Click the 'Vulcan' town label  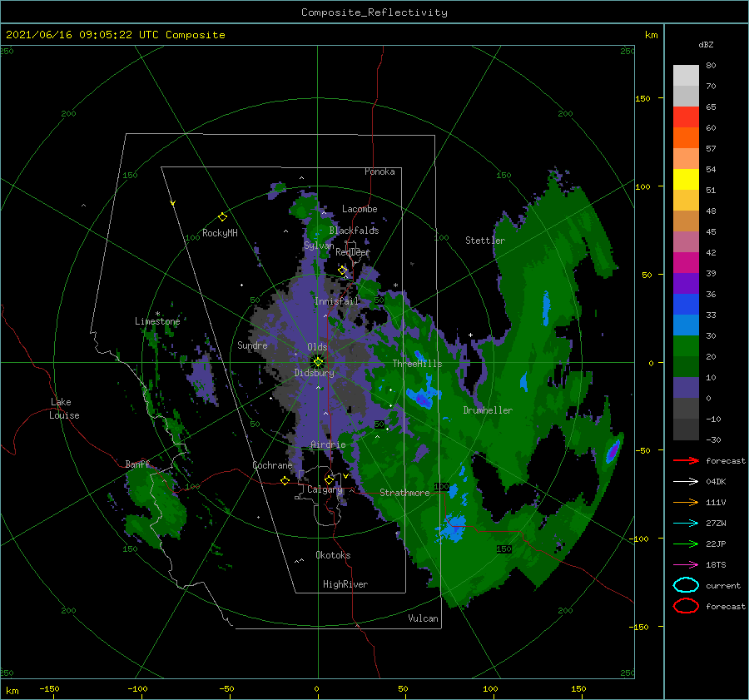[424, 618]
